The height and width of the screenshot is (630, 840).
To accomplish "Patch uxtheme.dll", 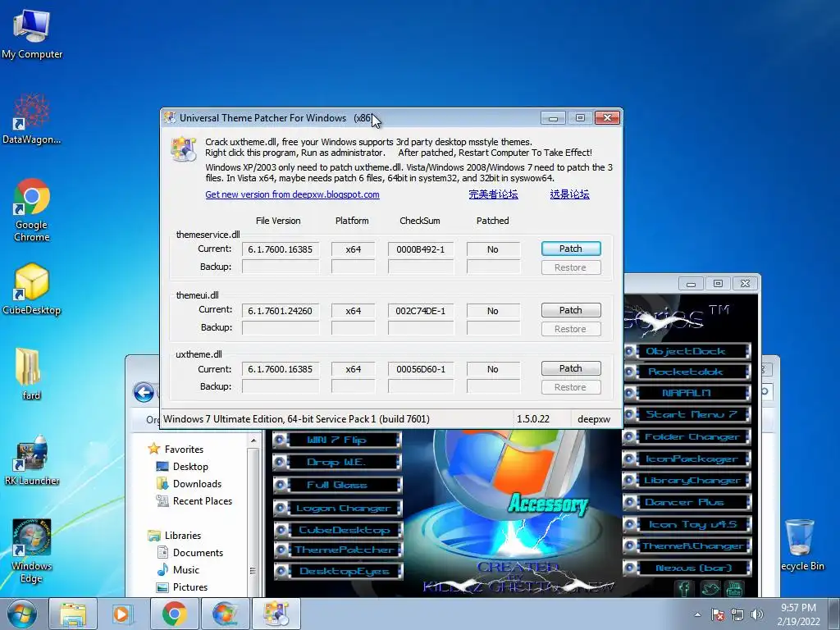I will [x=571, y=368].
